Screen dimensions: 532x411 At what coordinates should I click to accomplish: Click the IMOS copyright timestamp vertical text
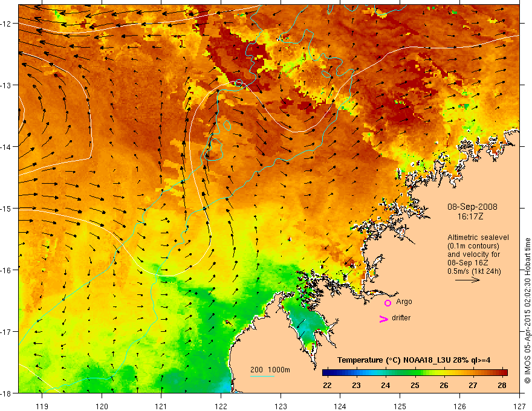coord(527,311)
